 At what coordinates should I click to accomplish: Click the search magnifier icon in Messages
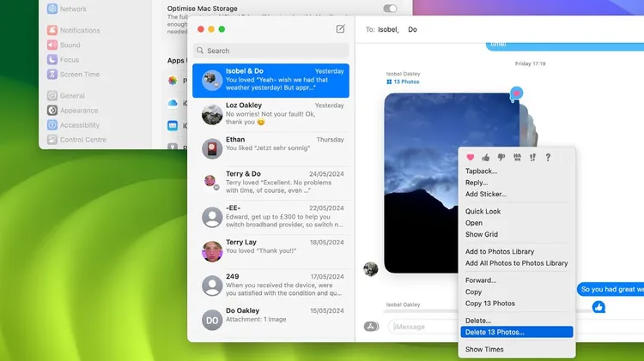coord(200,51)
